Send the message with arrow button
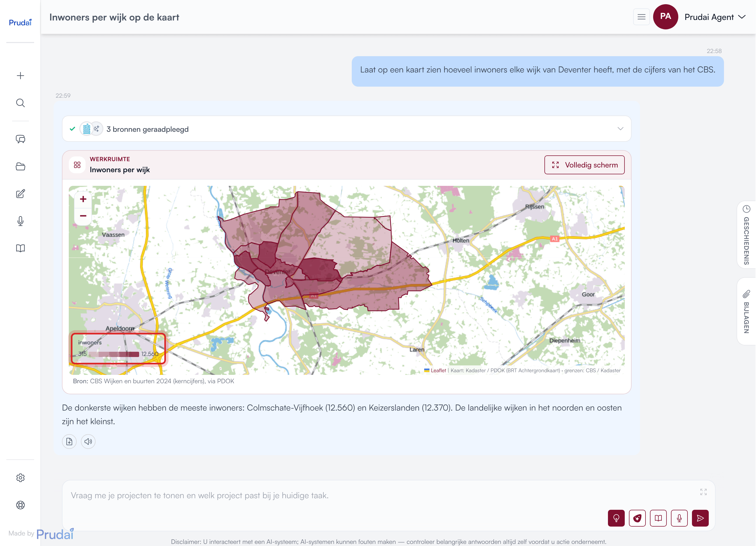The height and width of the screenshot is (546, 756). point(700,518)
